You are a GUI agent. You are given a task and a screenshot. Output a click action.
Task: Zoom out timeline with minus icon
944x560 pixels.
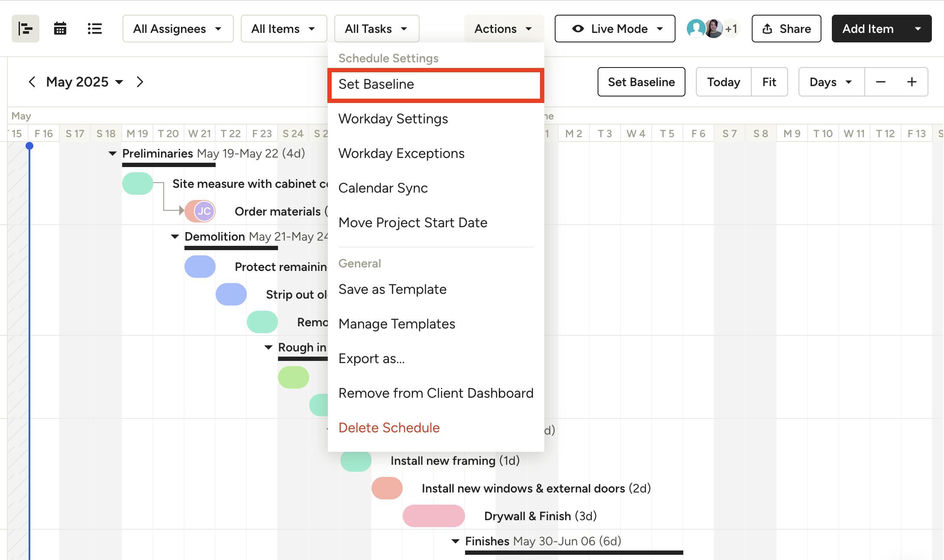(880, 82)
